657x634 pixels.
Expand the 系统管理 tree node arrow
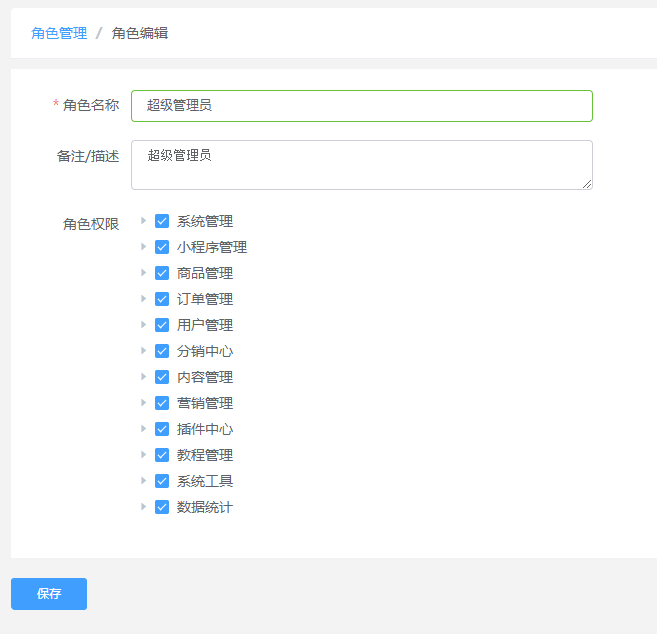pyautogui.click(x=143, y=220)
